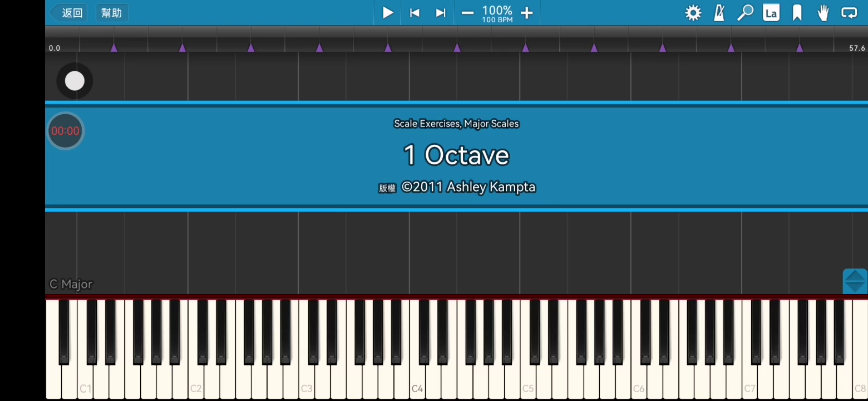Click the first purple timeline marker
The width and height of the screenshot is (868, 401).
(x=114, y=48)
